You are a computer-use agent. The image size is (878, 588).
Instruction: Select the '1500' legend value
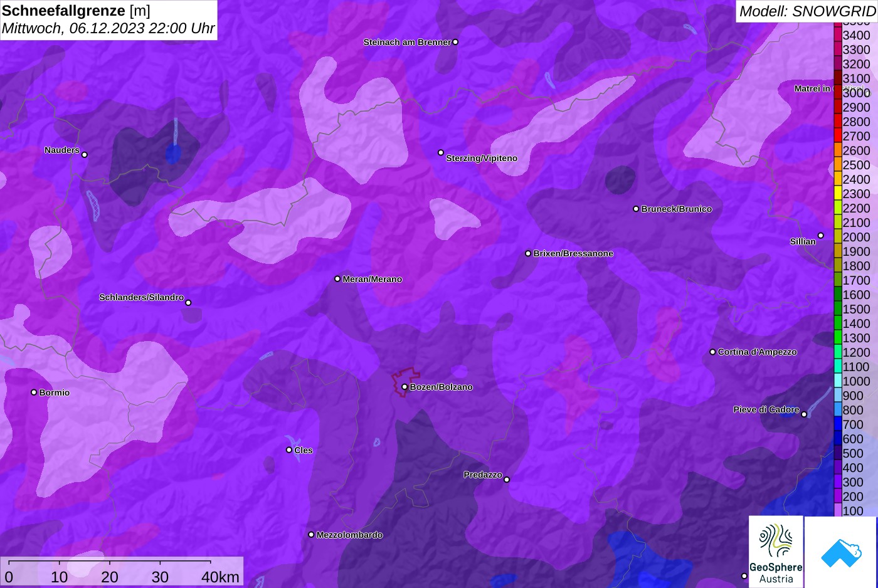tap(856, 309)
